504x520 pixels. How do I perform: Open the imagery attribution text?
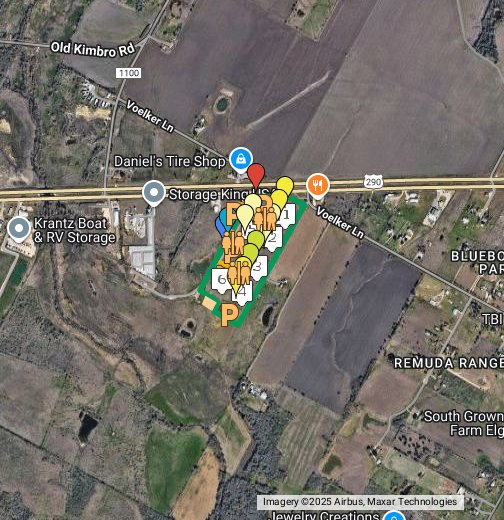pos(360,502)
